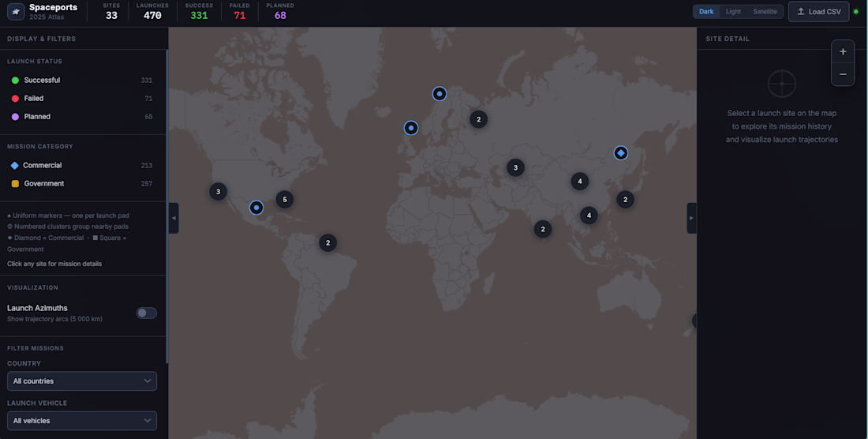Open the All countries dropdown

point(82,381)
